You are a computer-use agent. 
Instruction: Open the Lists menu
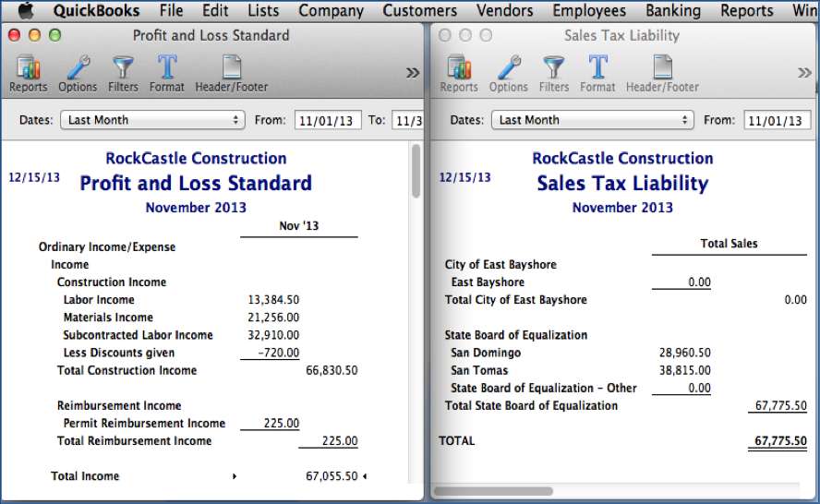263,10
